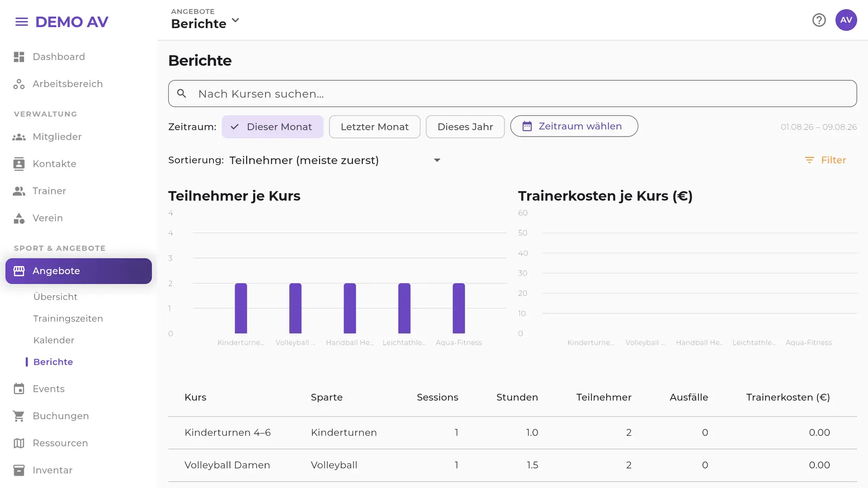Open the Sortierung dropdown arrow

[437, 160]
